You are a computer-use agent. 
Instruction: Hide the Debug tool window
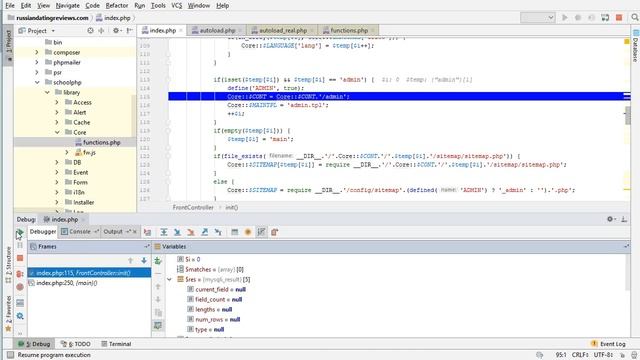click(x=624, y=219)
